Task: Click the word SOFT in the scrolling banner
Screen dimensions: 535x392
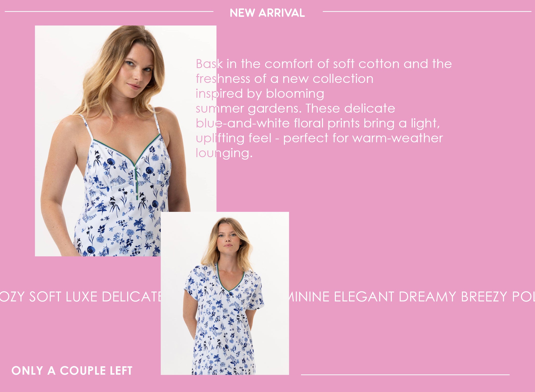Action: pyautogui.click(x=45, y=296)
